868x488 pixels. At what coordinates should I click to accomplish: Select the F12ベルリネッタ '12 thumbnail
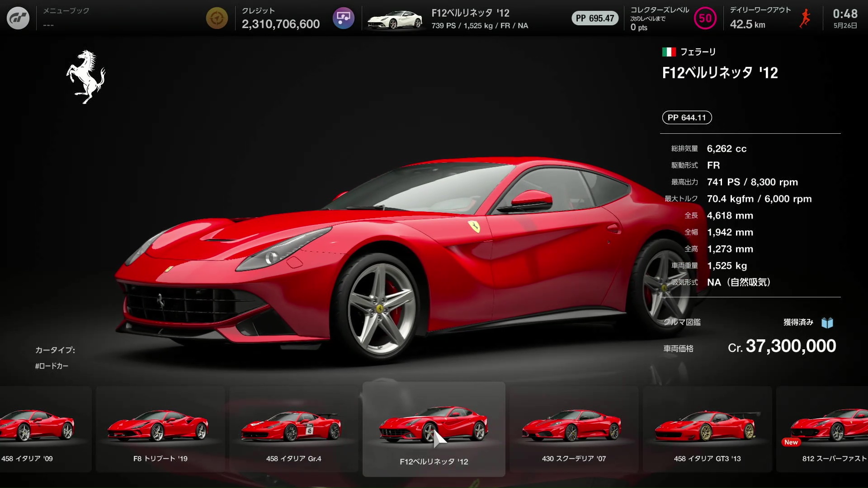[434, 429]
